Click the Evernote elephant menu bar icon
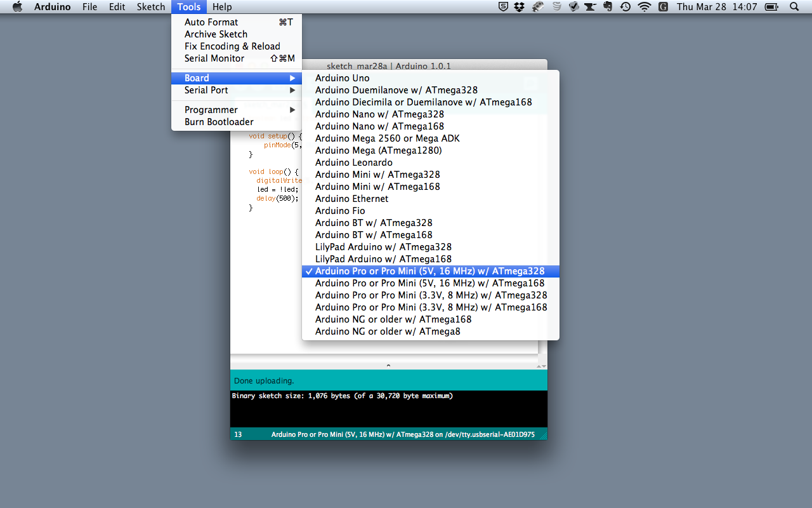This screenshot has height=508, width=812. tap(608, 7)
